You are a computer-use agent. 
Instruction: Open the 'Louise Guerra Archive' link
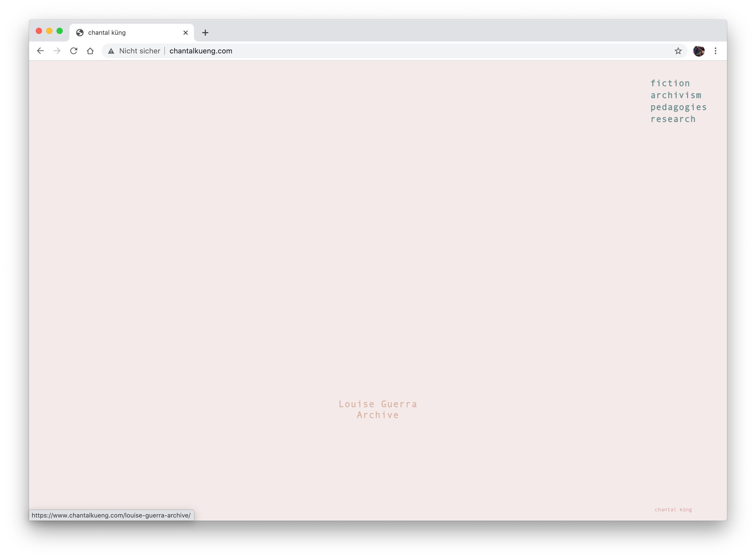click(x=378, y=409)
